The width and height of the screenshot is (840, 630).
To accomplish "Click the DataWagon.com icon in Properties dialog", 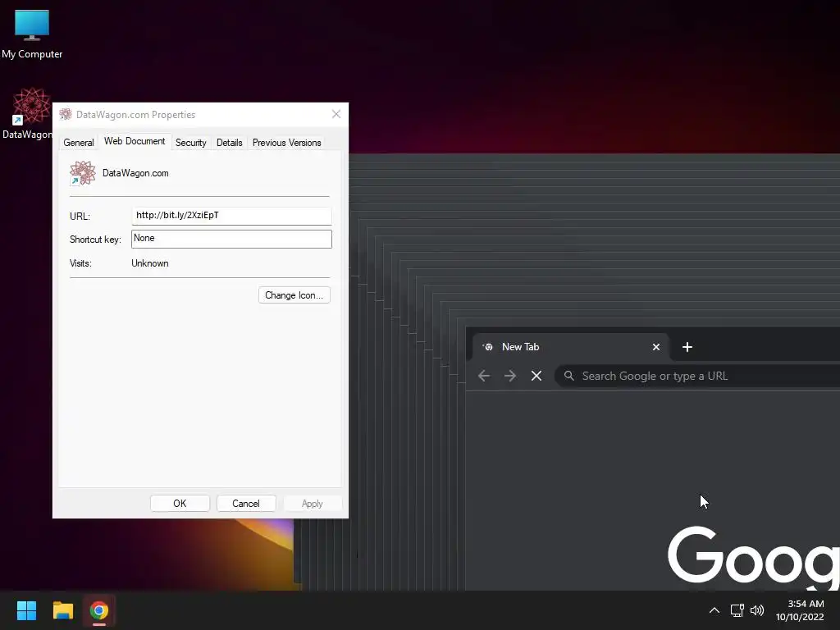I will coord(83,173).
